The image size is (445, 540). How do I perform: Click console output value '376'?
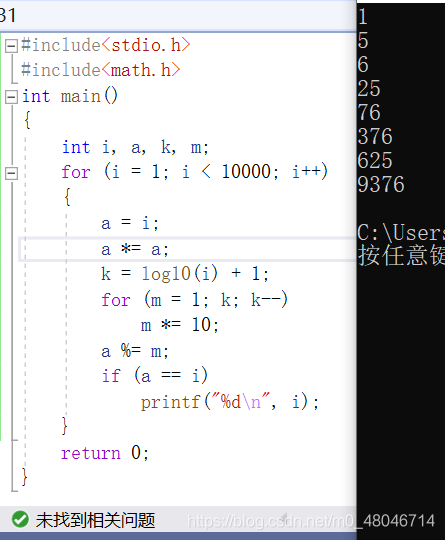click(x=375, y=136)
